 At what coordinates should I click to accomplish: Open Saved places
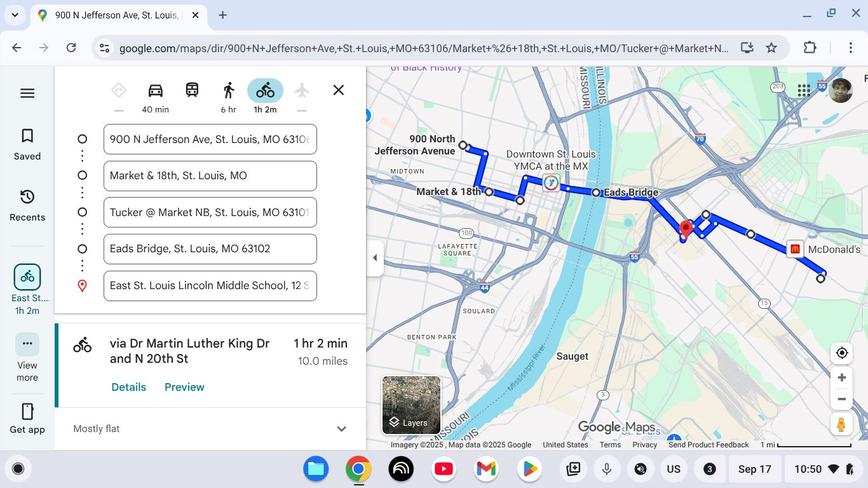[27, 144]
